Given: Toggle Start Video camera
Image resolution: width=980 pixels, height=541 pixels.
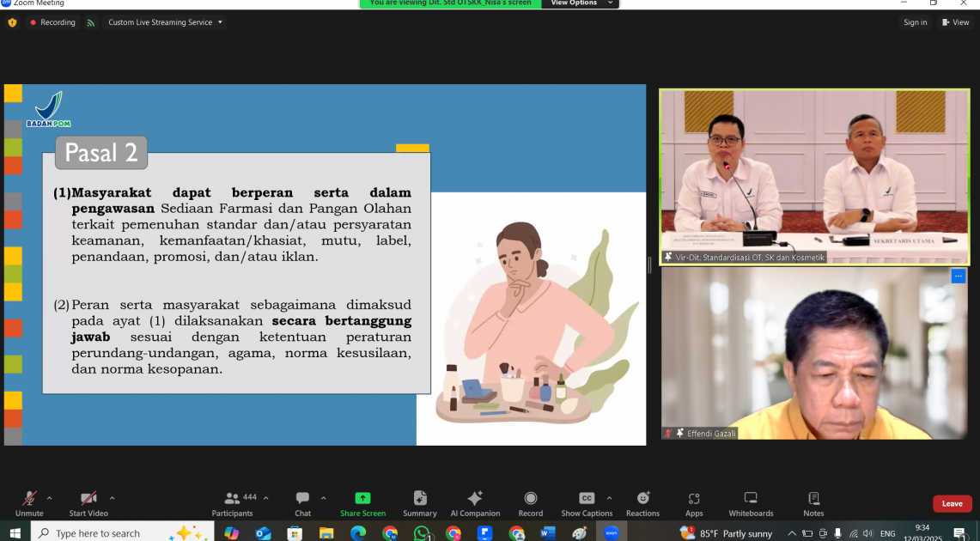Looking at the screenshot, I should point(88,503).
